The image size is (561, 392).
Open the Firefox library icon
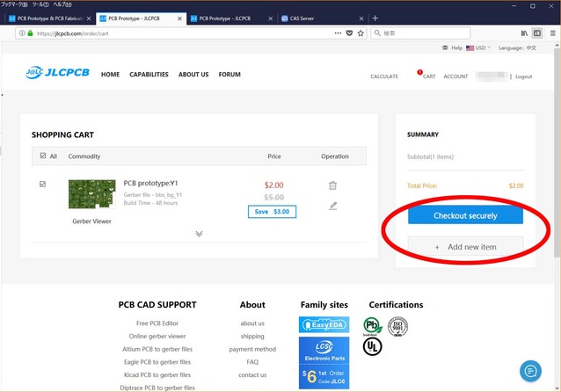pos(524,33)
